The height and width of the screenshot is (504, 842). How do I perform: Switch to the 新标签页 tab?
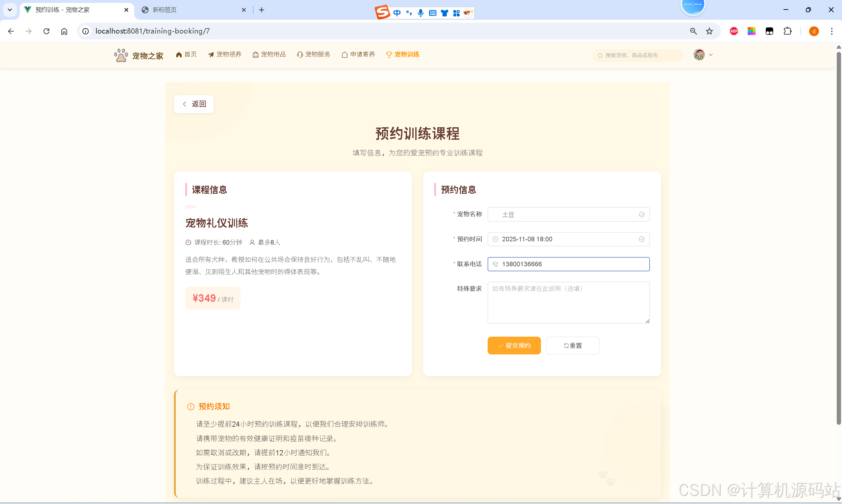pos(194,10)
